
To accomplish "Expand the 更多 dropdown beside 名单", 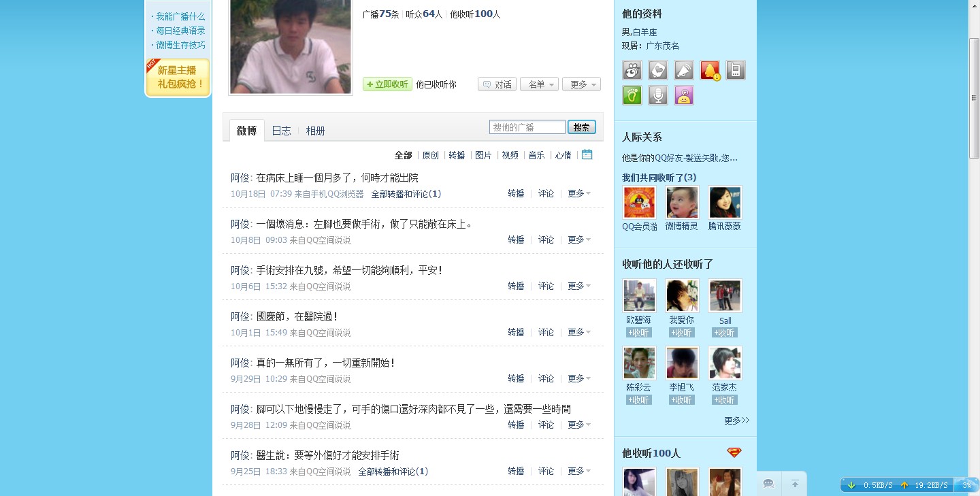I will pos(581,84).
